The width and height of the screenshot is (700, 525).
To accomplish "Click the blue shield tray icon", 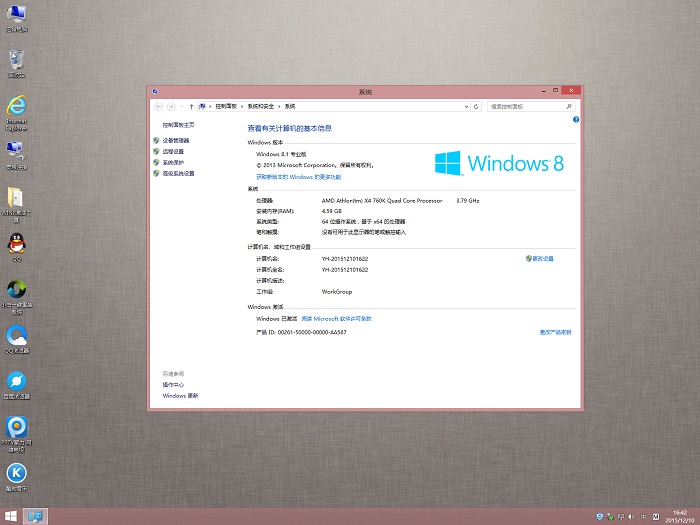I will 600,517.
